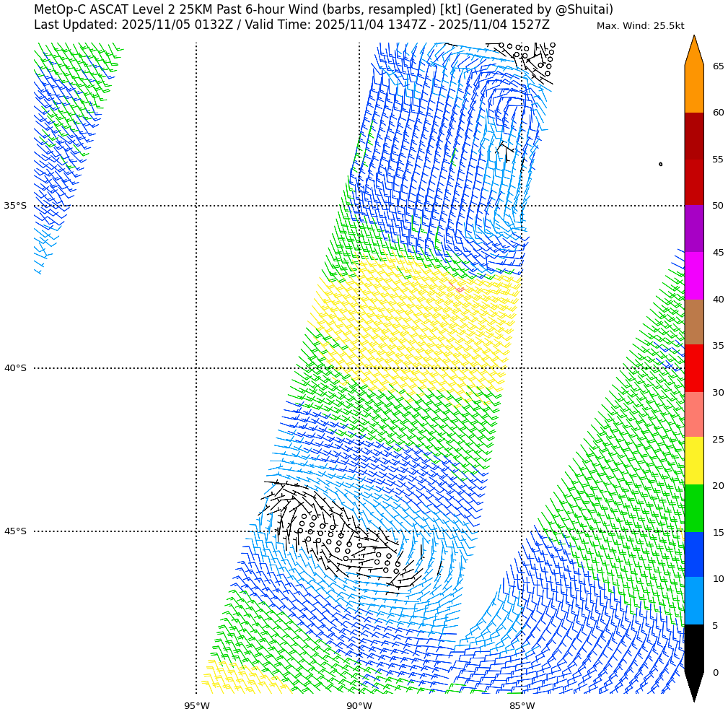Click the red wind barbs in the yellow region
Viewport: 728px width, 714px height.
coord(459,289)
